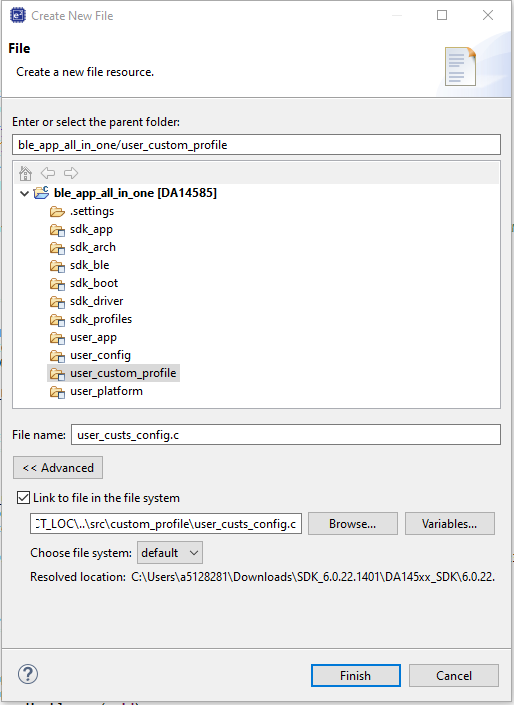Viewport: 514px width, 705px height.
Task: Select the user_platform folder icon
Action: coord(57,392)
